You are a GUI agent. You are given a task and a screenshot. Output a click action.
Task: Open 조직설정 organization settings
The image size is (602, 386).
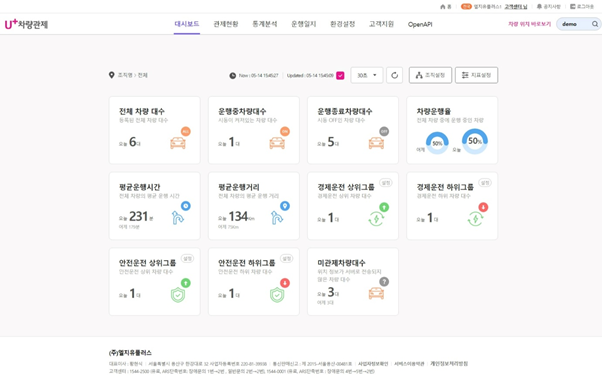430,75
